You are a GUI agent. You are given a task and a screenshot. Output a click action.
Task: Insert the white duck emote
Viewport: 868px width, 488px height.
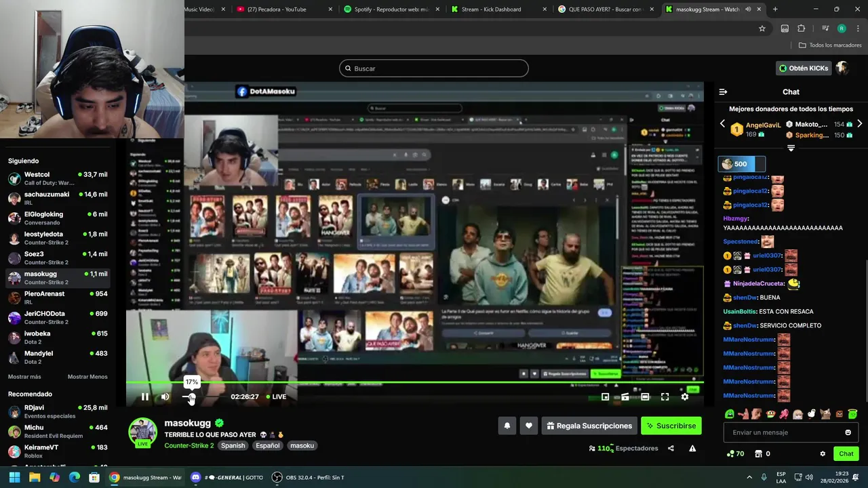point(812,414)
